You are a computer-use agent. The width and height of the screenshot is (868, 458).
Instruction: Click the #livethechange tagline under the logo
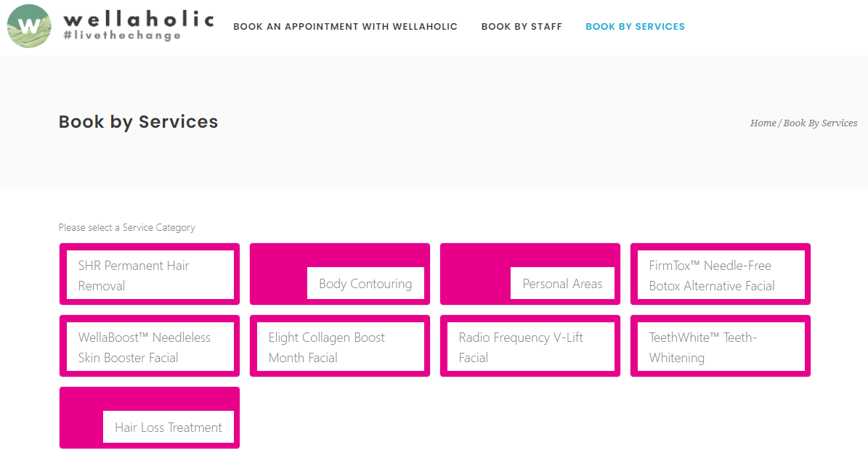(x=122, y=36)
